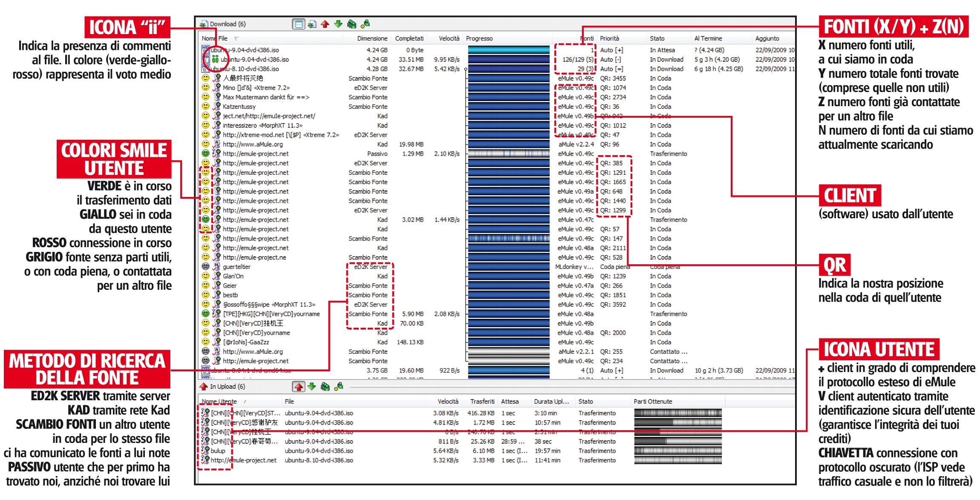Viewport: 980px width, 500px height.
Task: Click the smiley beside Geier
Action: 205,285
